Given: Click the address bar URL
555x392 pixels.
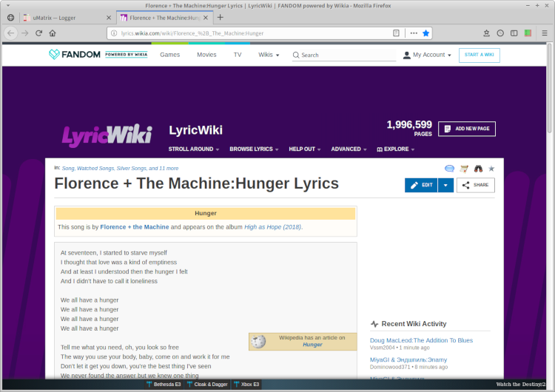Looking at the screenshot, I should point(192,33).
